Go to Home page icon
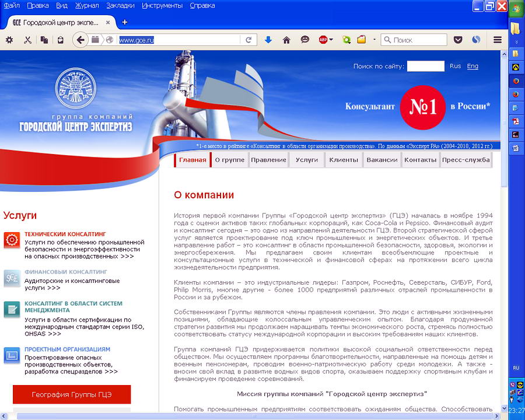525x420 pixels. pos(286,40)
